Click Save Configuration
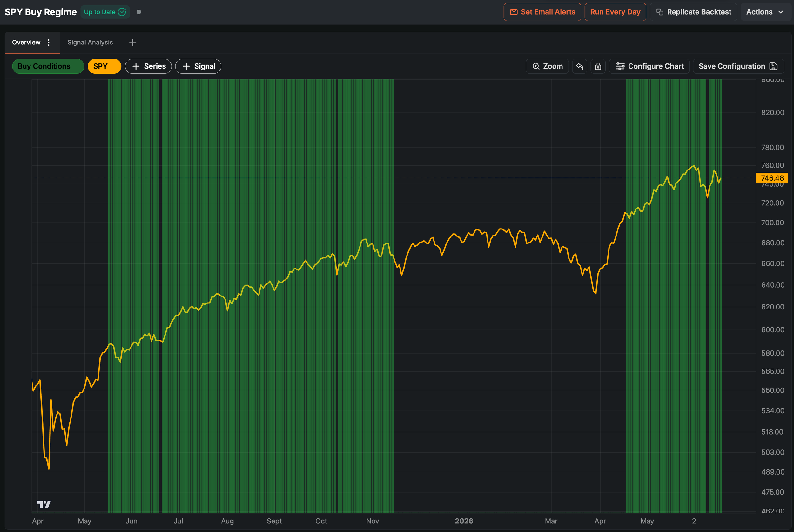794x532 pixels. coord(738,66)
